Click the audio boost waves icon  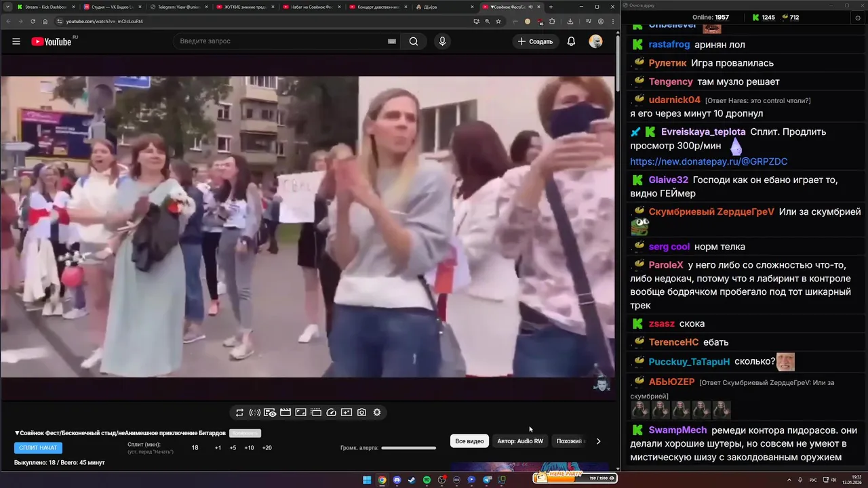point(255,412)
